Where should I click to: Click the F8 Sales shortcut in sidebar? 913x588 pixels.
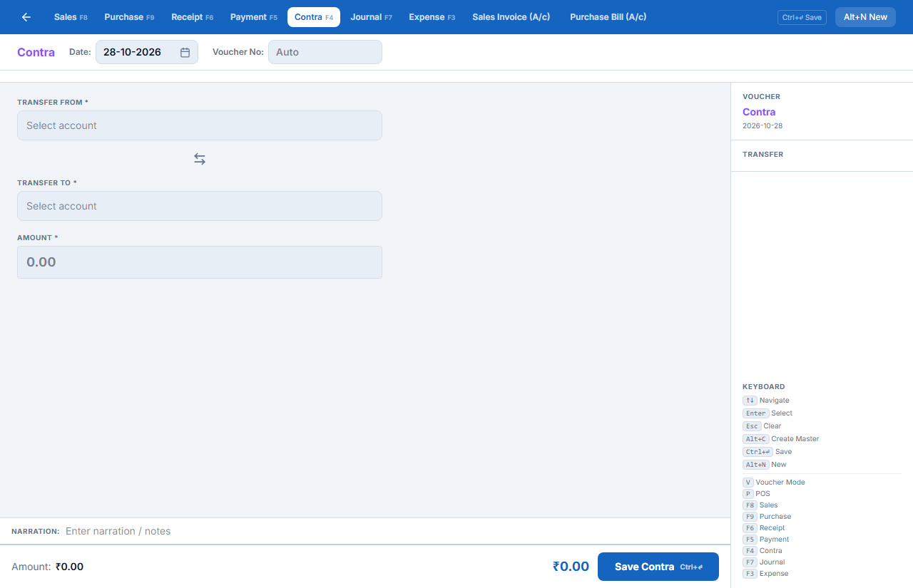click(x=760, y=505)
